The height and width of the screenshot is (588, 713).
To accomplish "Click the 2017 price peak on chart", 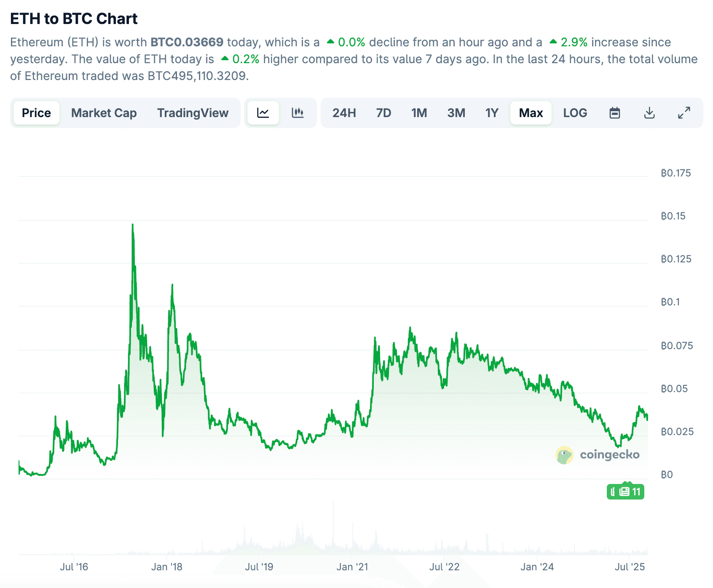I will 133,225.
